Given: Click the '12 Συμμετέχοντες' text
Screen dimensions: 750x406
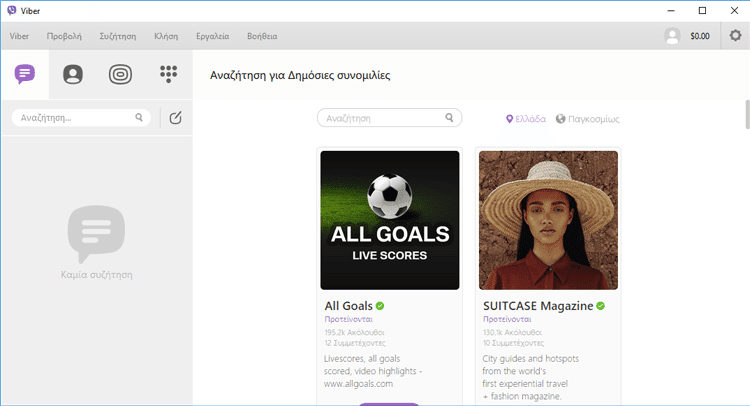Looking at the screenshot, I should (355, 343).
